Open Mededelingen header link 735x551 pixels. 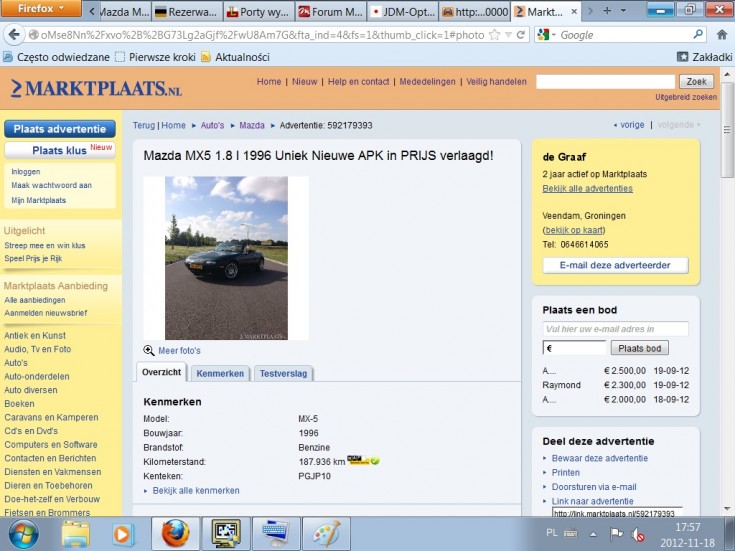click(x=427, y=82)
